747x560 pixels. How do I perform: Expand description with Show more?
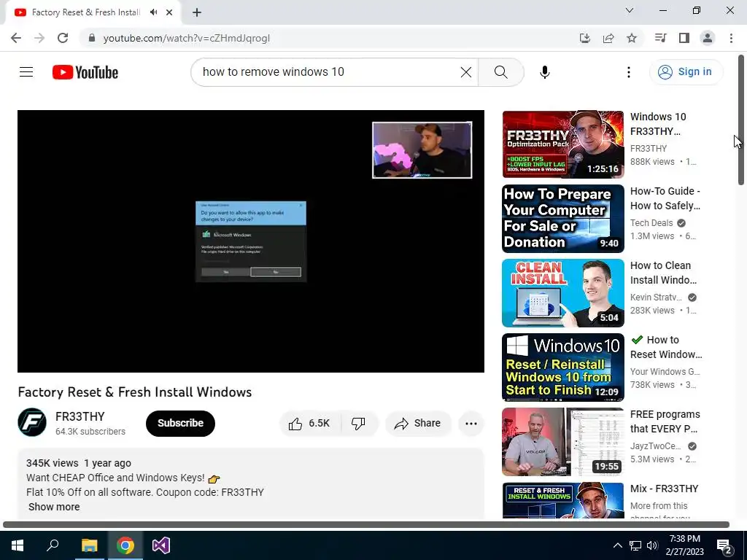(x=54, y=507)
